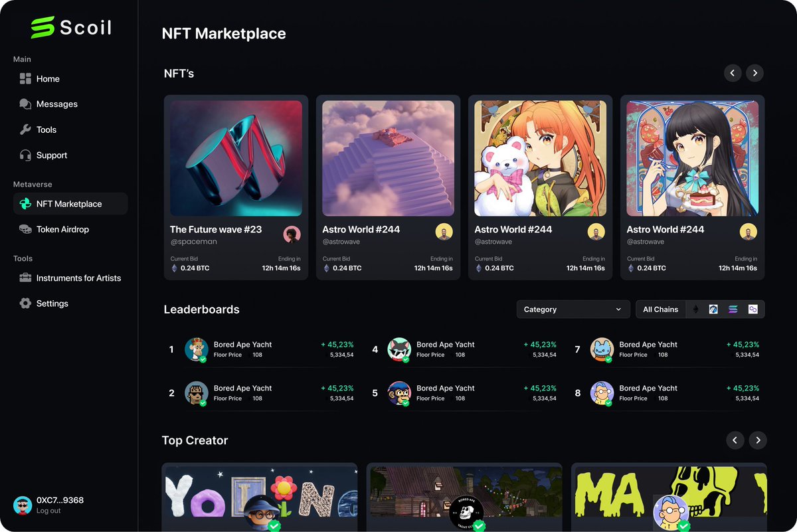Click the 0.24 BTC bid on Future wave card
This screenshot has height=532, width=797.
tap(190, 268)
